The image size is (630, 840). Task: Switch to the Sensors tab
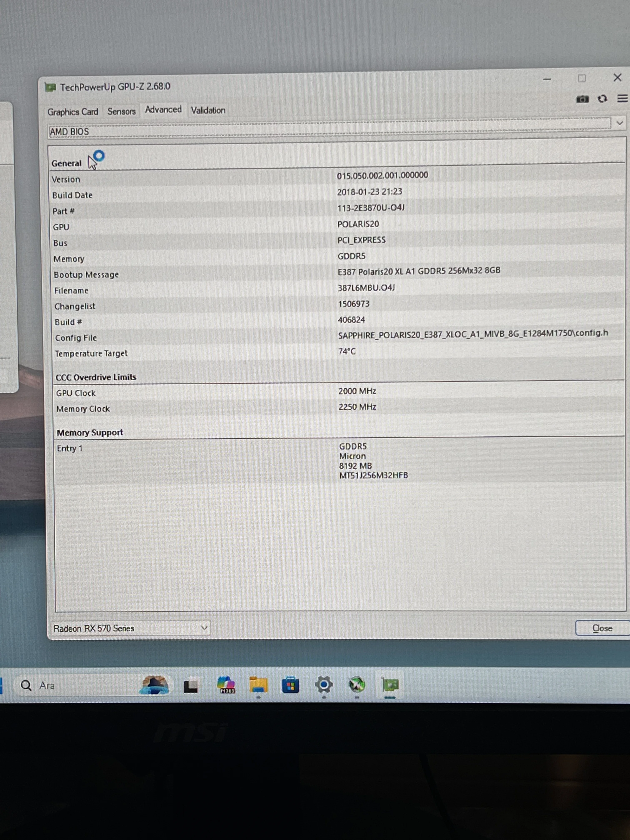pos(121,112)
